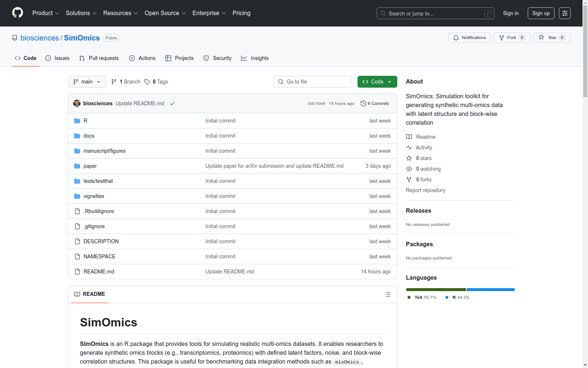Click the Sign in link
The image size is (588, 368).
511,13
